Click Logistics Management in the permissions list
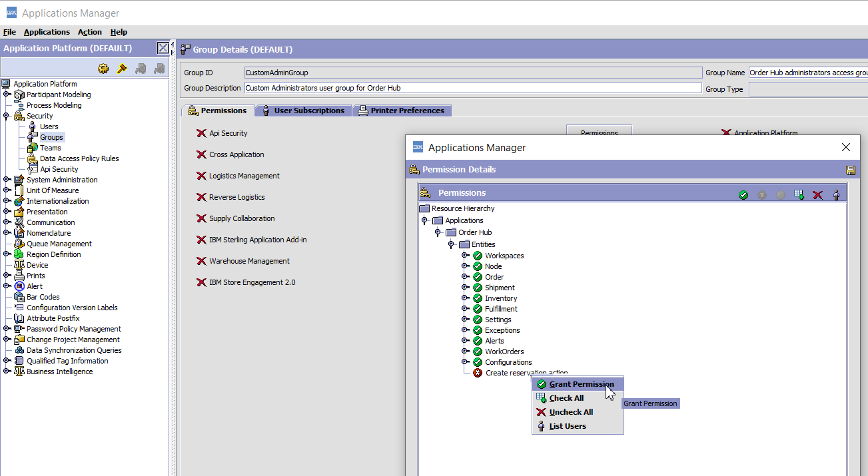This screenshot has height=476, width=868. point(244,176)
